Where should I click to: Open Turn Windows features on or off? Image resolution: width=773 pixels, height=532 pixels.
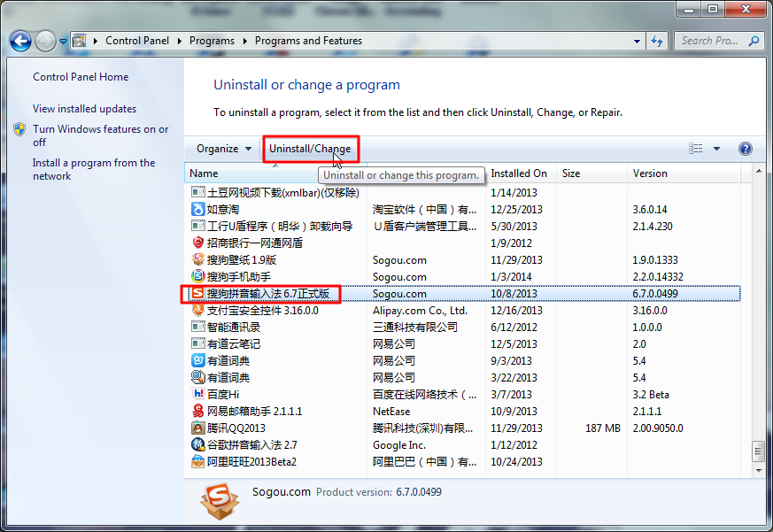click(x=101, y=135)
